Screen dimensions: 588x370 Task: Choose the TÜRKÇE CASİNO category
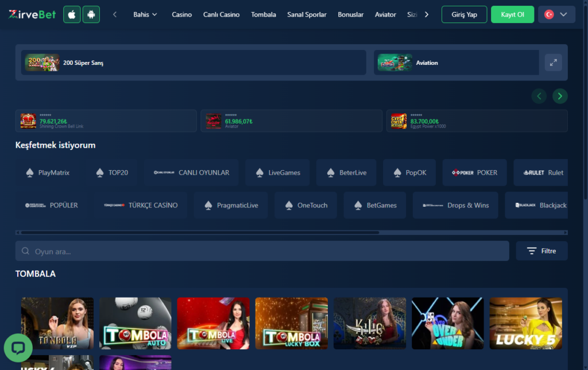141,205
